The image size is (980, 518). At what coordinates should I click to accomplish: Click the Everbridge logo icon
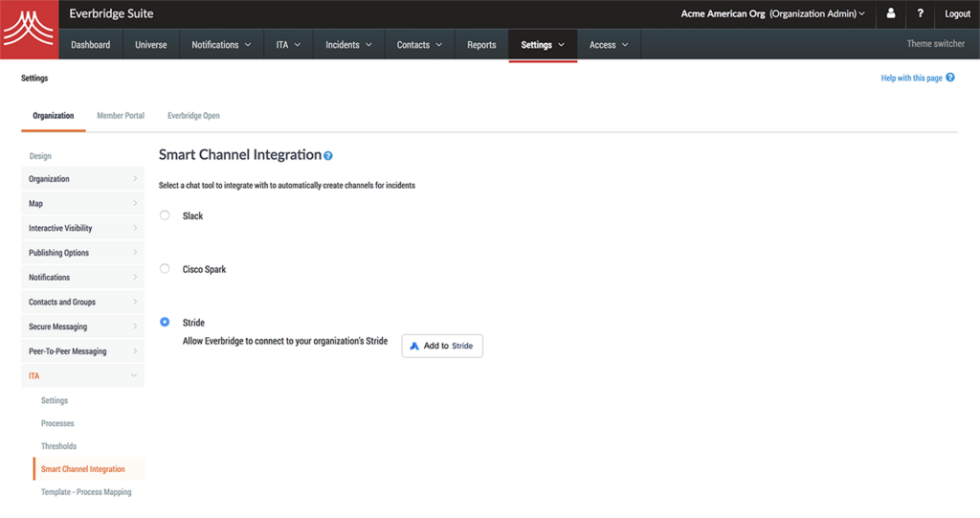(29, 30)
